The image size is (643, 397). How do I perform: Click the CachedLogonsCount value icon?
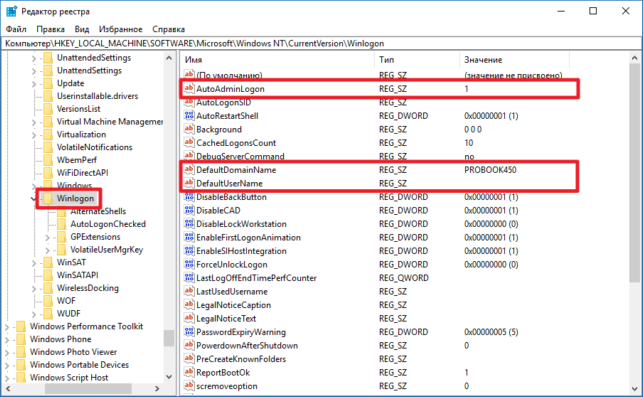189,143
